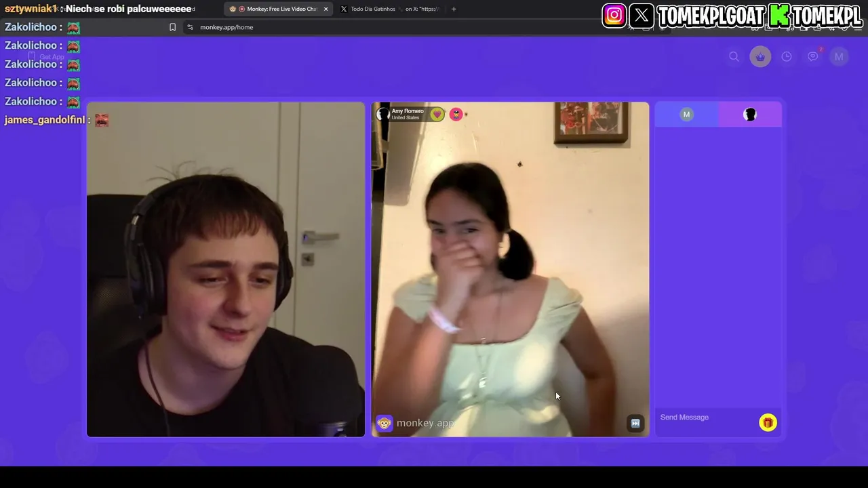Image resolution: width=868 pixels, height=488 pixels.
Task: Open the M profile avatar in header
Action: (x=839, y=57)
